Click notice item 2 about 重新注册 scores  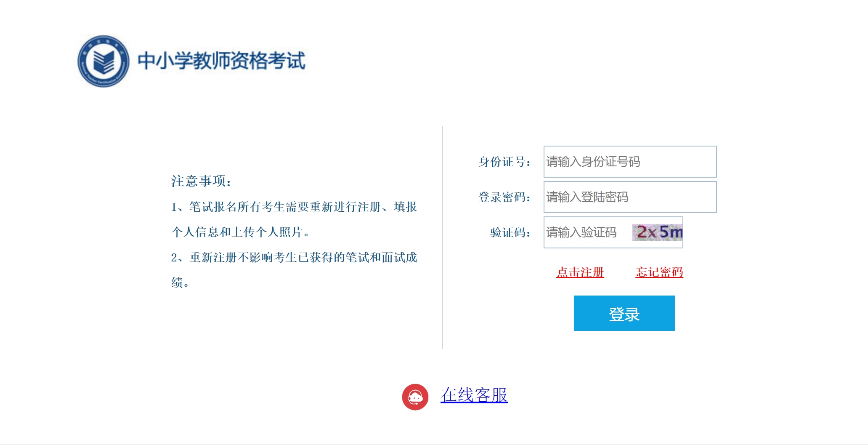[x=294, y=257]
